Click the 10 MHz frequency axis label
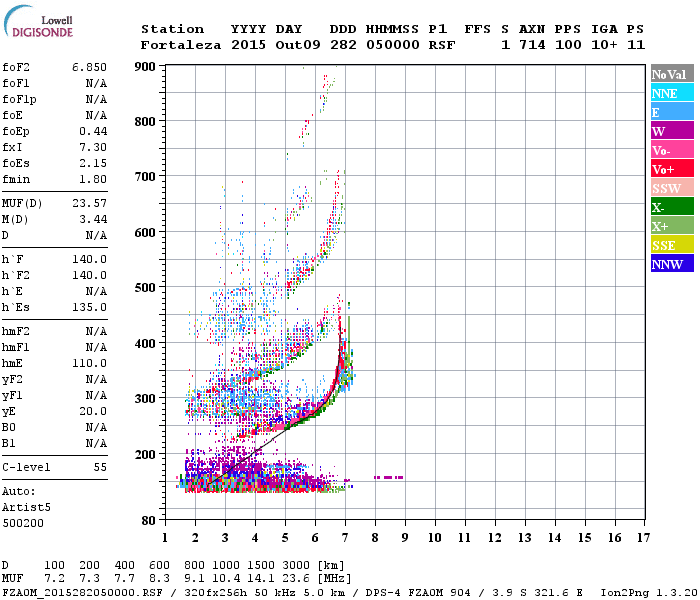Image resolution: width=700 pixels, height=600 pixels. (434, 538)
